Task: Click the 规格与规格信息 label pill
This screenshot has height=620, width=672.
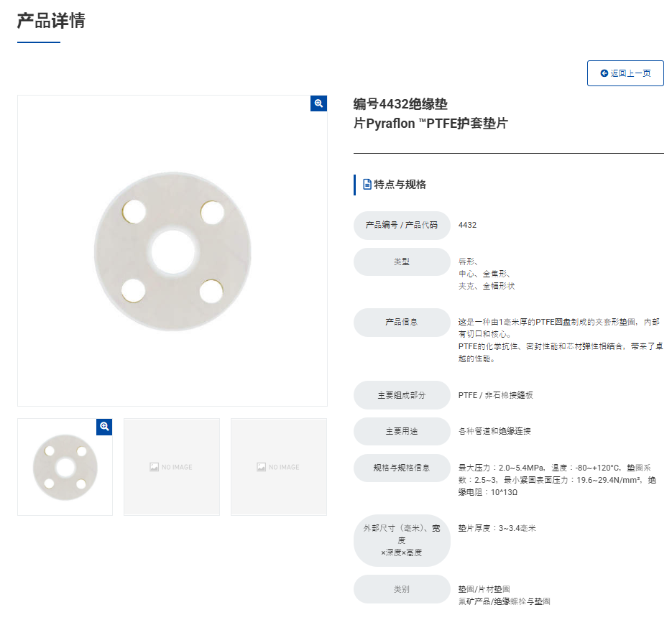Action: [402, 468]
